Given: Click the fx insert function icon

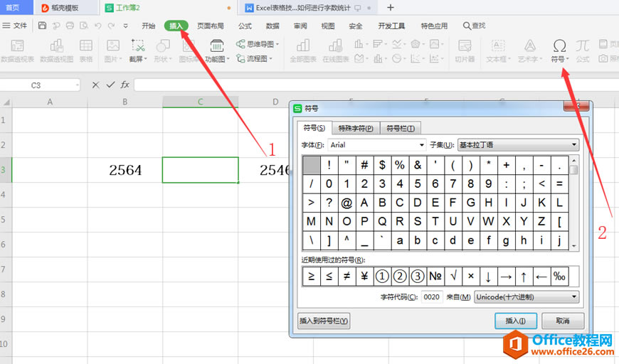Looking at the screenshot, I should point(125,85).
